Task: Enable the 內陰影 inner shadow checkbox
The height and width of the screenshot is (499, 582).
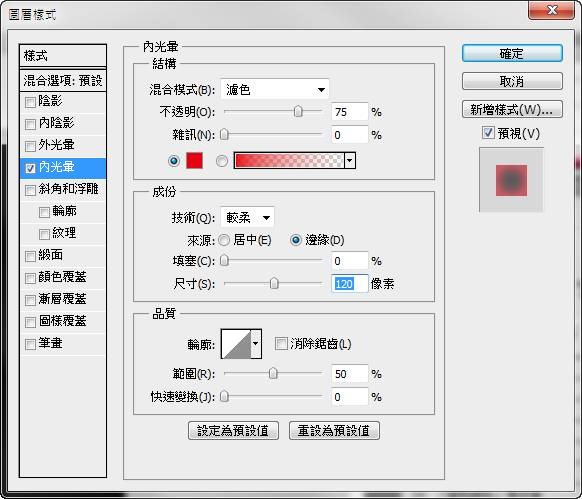Action: click(30, 124)
